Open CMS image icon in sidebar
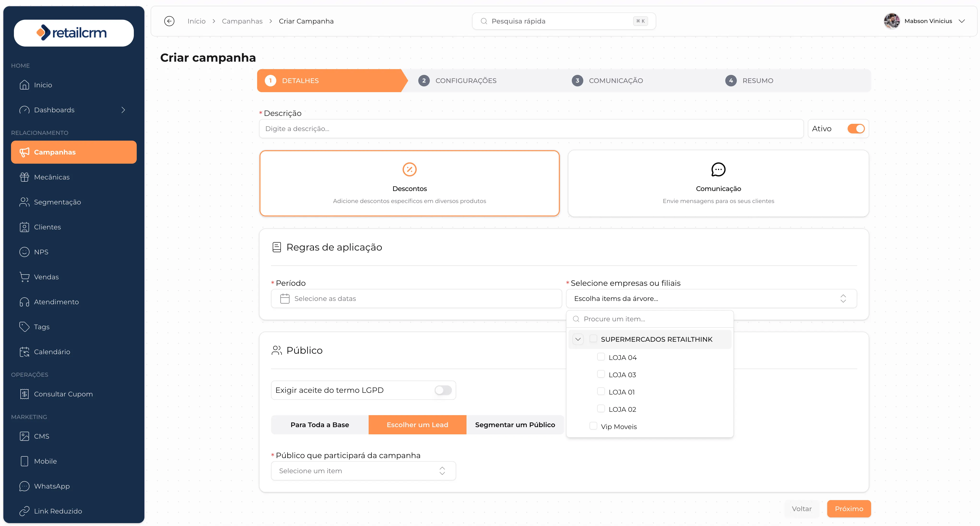The height and width of the screenshot is (526, 980). pyautogui.click(x=24, y=436)
